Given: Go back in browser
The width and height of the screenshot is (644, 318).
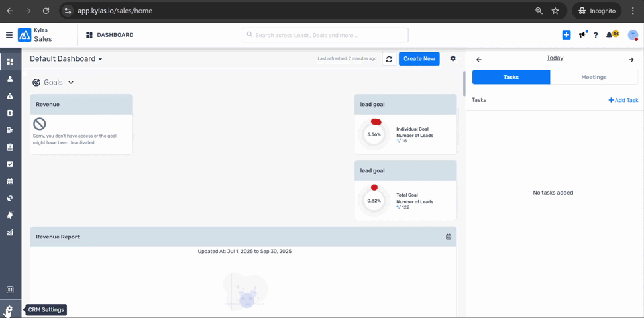Looking at the screenshot, I should point(9,11).
